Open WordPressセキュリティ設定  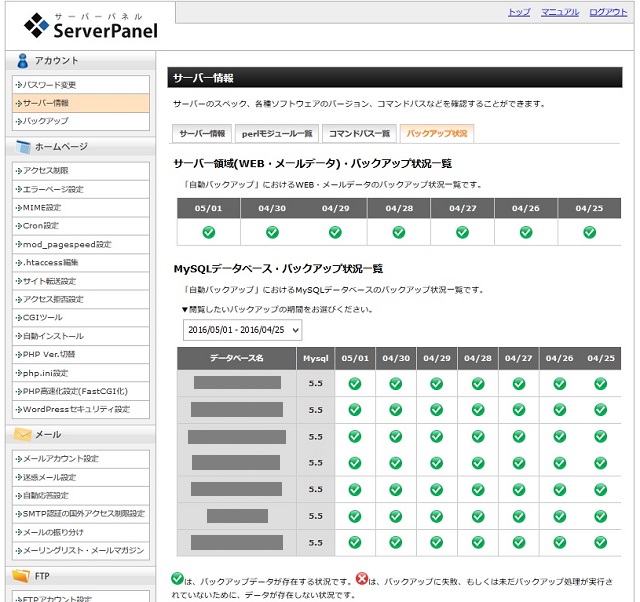81,409
